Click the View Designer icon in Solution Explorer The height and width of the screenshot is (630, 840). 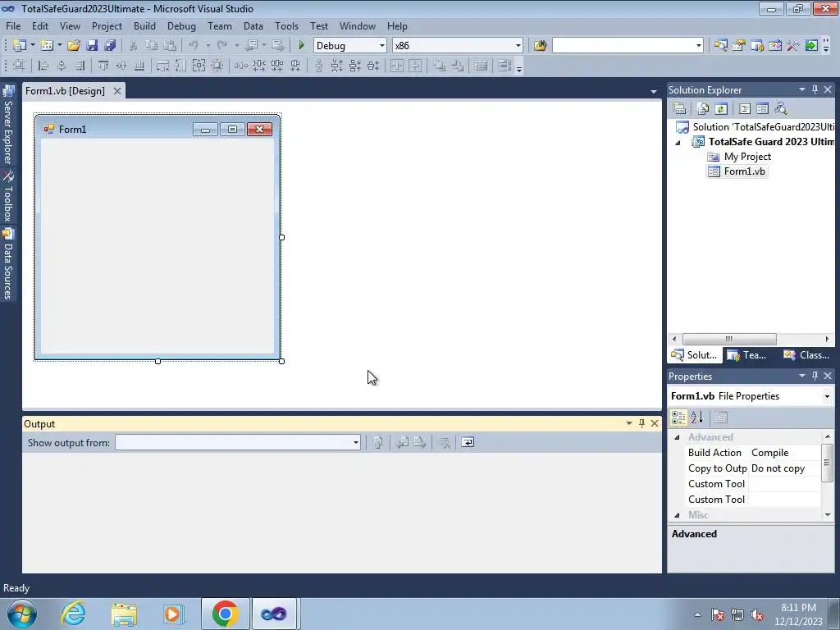[x=762, y=108]
